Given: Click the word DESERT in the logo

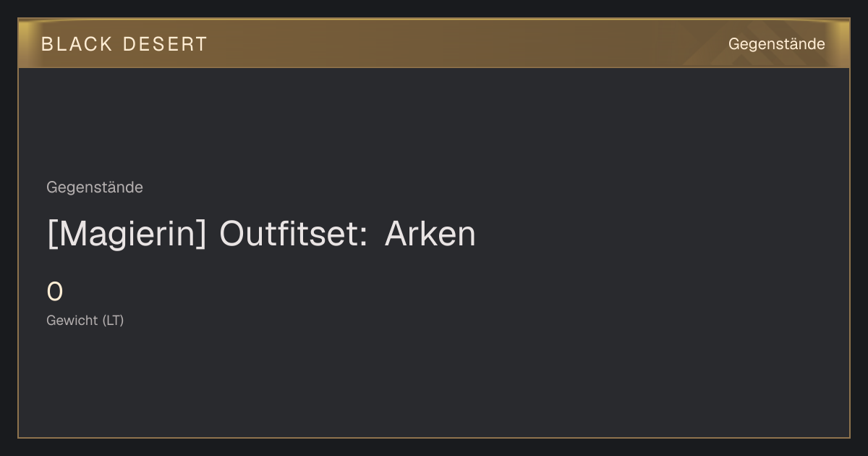Looking at the screenshot, I should click(166, 44).
